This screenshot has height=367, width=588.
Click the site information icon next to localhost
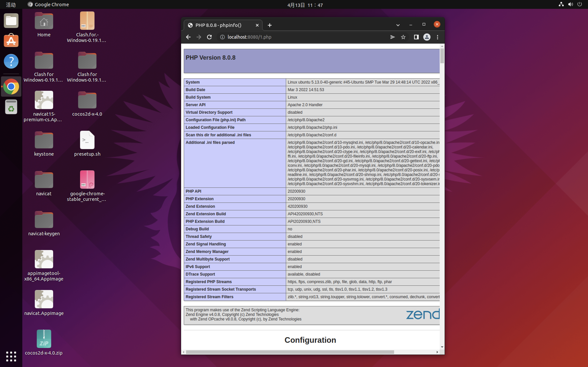click(x=222, y=37)
